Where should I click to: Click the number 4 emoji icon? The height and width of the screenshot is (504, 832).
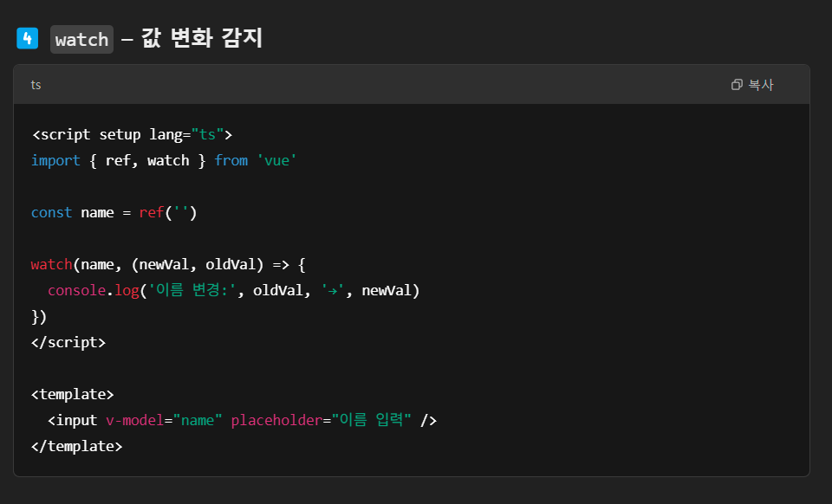[27, 38]
